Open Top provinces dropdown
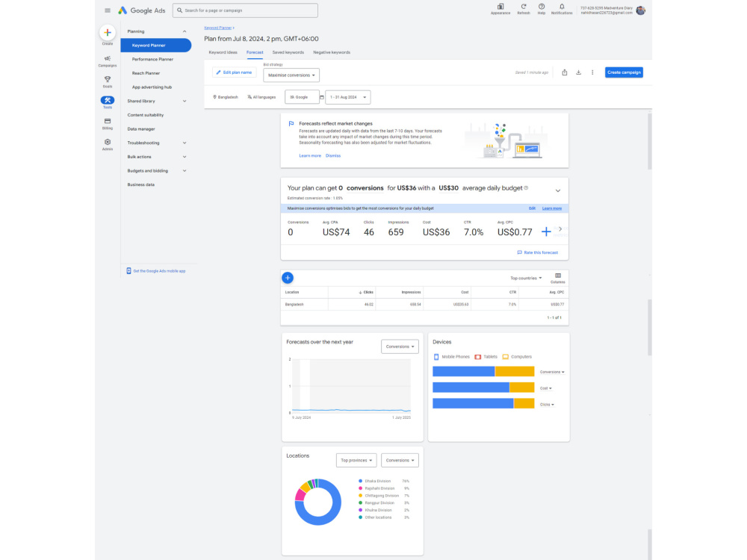The height and width of the screenshot is (560, 747). (x=356, y=461)
